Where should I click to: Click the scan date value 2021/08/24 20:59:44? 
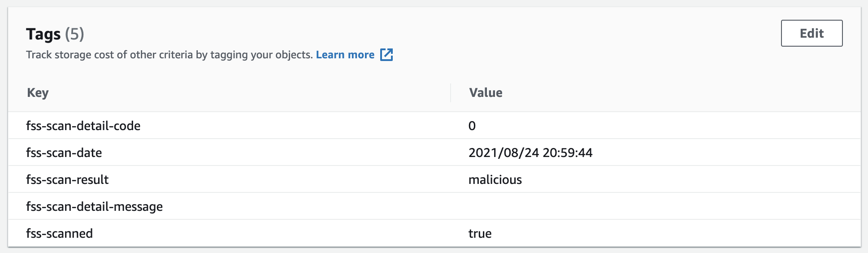pos(530,153)
